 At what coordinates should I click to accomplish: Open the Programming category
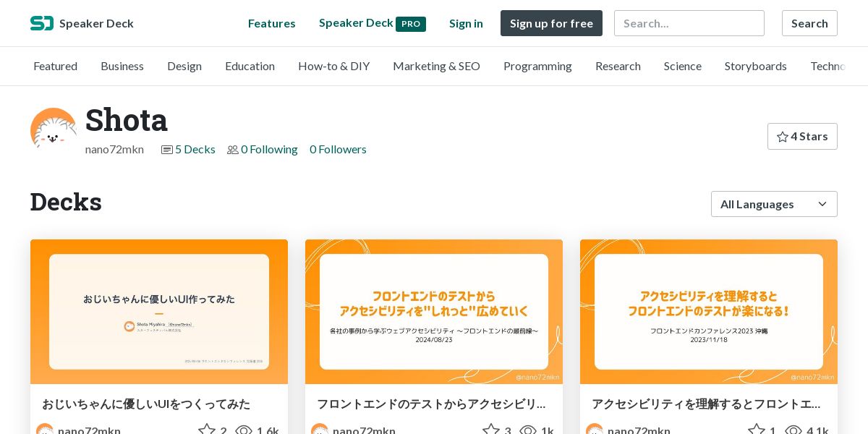click(x=537, y=66)
